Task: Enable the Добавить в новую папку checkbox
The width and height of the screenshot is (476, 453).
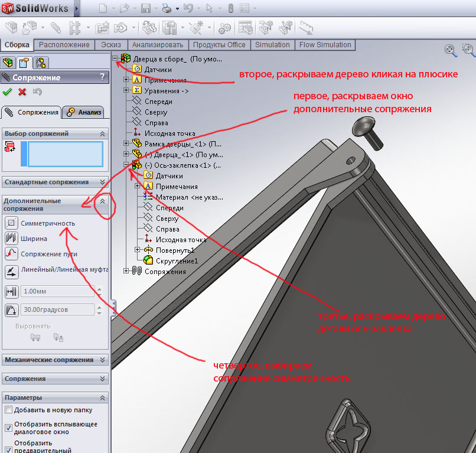Action: [x=8, y=410]
